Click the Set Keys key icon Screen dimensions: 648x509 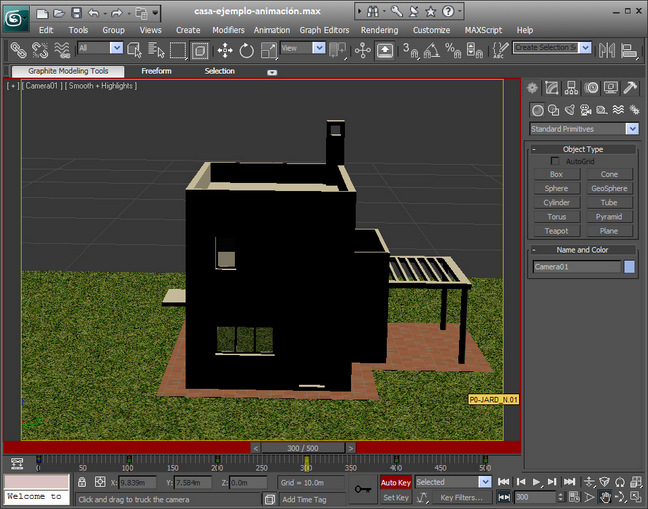click(364, 489)
